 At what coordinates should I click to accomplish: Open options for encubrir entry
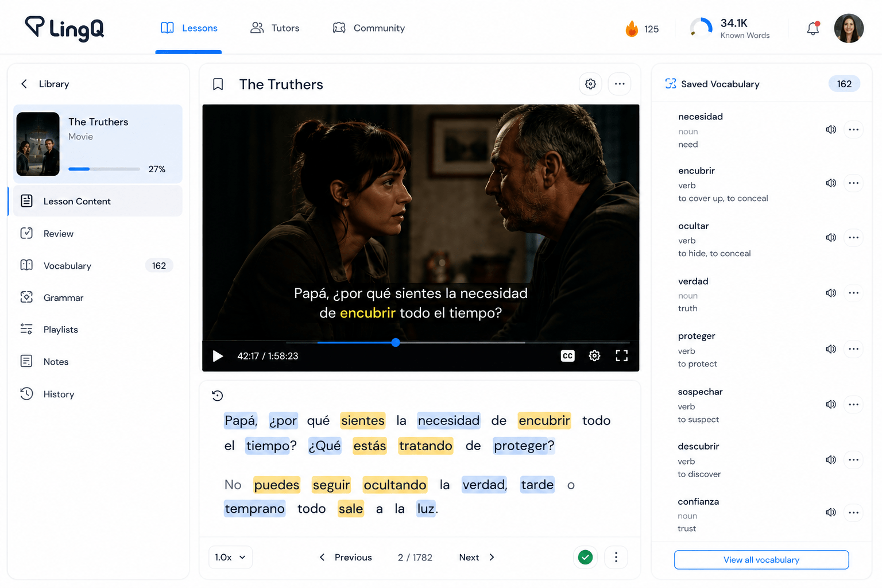(x=854, y=183)
